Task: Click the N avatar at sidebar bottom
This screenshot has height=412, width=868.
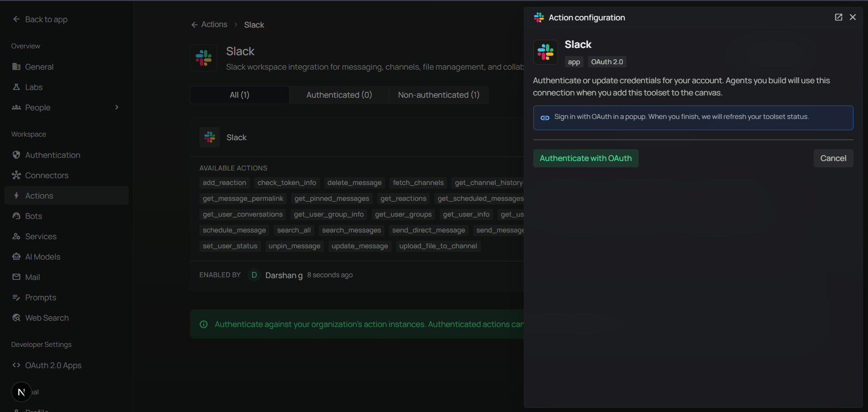Action: tap(21, 392)
